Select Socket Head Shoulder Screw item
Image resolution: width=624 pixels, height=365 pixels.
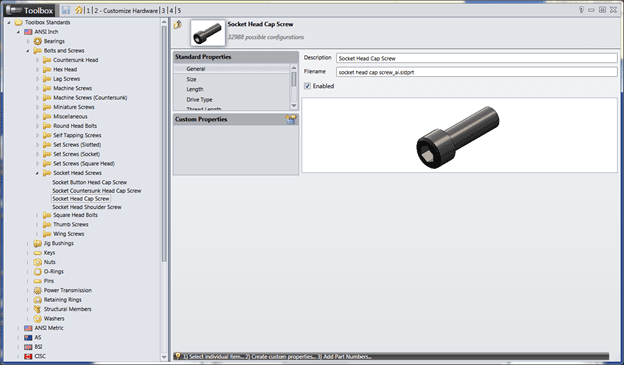point(87,207)
